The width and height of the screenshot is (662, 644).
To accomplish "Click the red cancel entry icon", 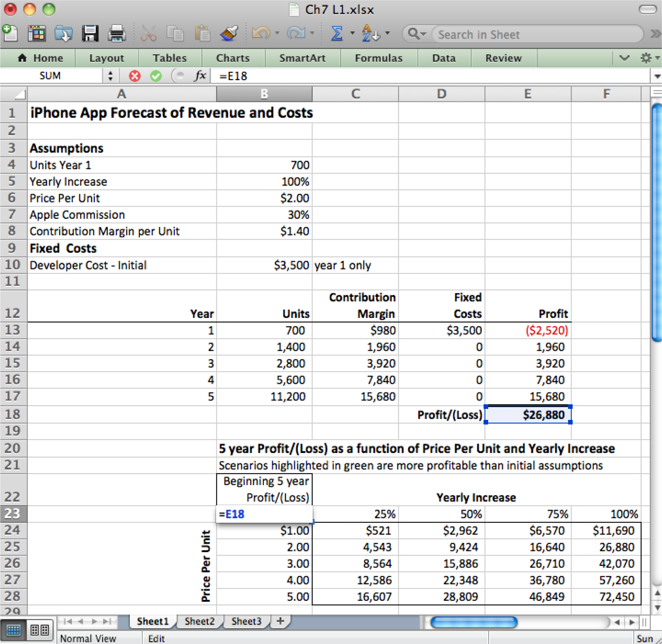I will pyautogui.click(x=135, y=76).
